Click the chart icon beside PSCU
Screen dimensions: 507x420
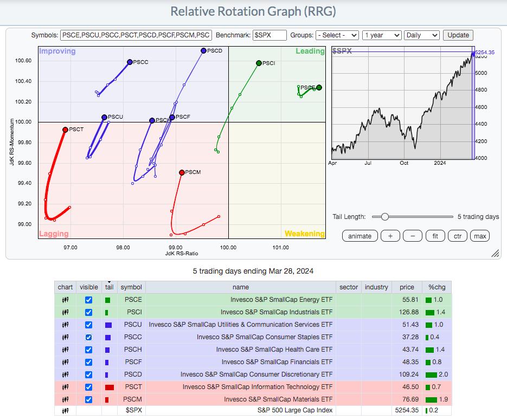[65, 325]
